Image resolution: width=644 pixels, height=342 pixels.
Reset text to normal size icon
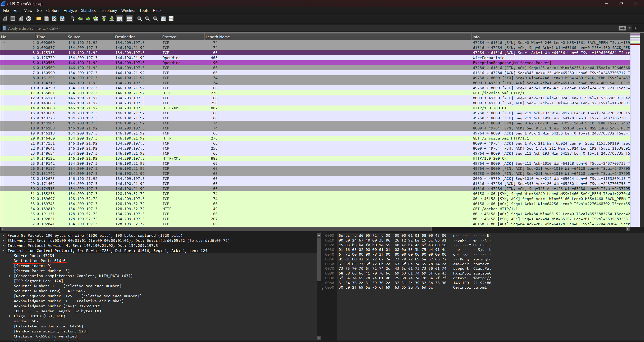point(155,19)
